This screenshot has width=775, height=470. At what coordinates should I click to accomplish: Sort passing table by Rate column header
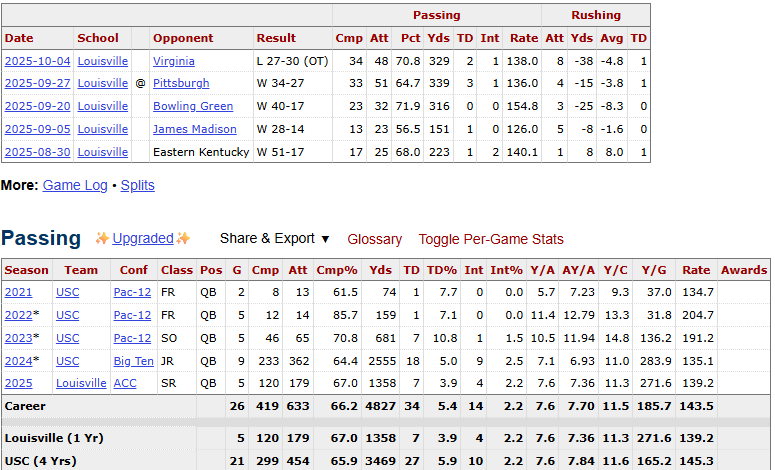coord(696,270)
